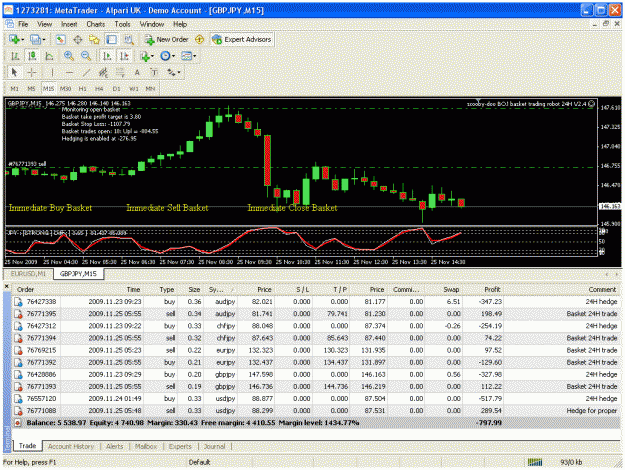
Task: Toggle Chart Shift
Action: click(124, 56)
